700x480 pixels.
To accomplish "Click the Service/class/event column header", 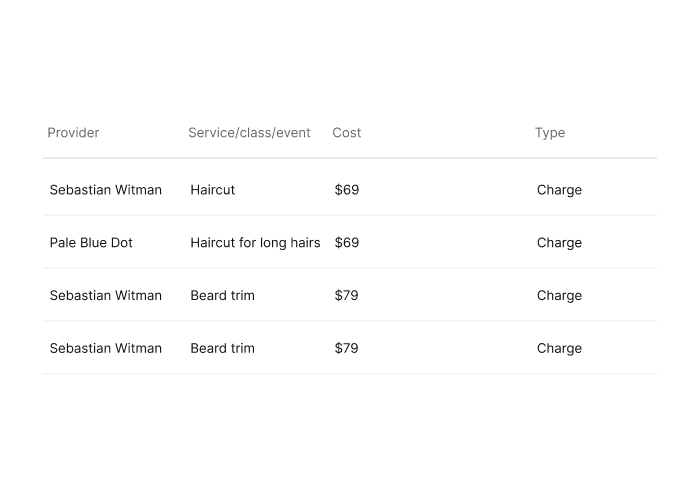I will [x=249, y=133].
